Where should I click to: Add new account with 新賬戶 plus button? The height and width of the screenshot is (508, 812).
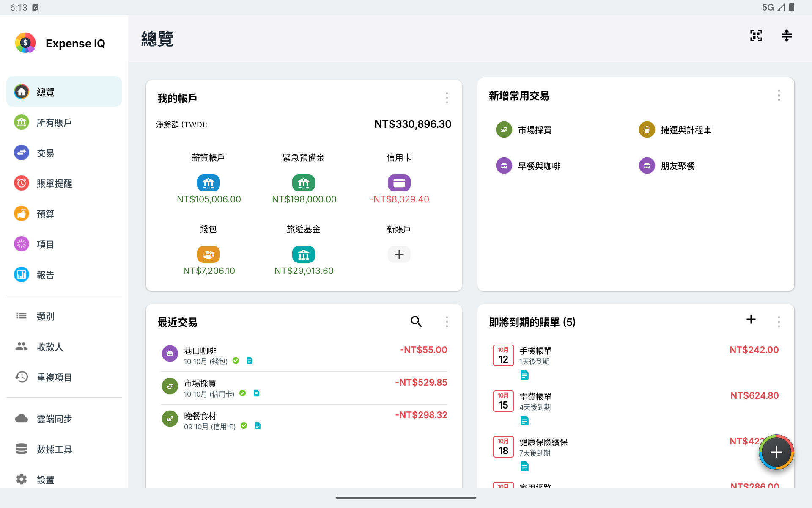click(399, 254)
